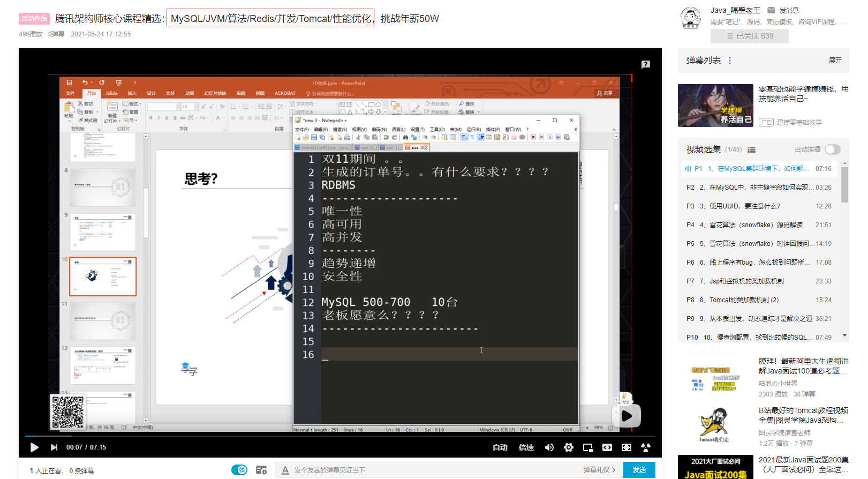This screenshot has height=479, width=868.
Task: Click the orange play overlay on video
Action: click(x=627, y=415)
